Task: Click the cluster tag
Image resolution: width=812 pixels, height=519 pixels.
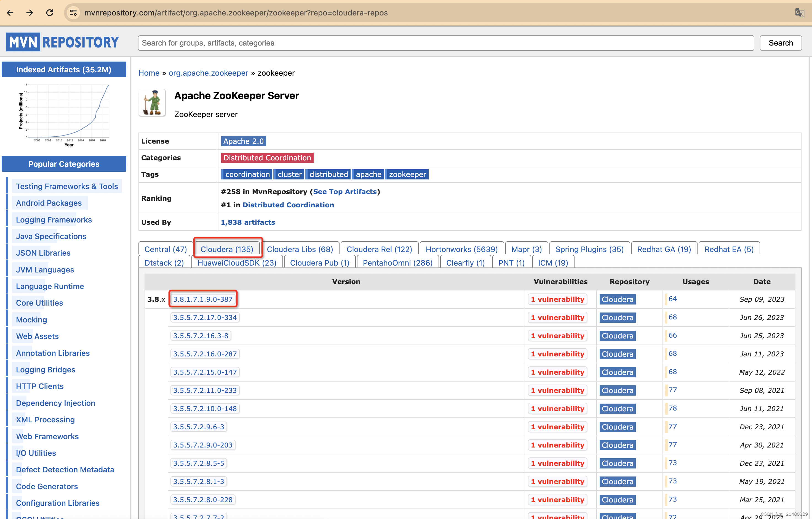Action: click(289, 174)
